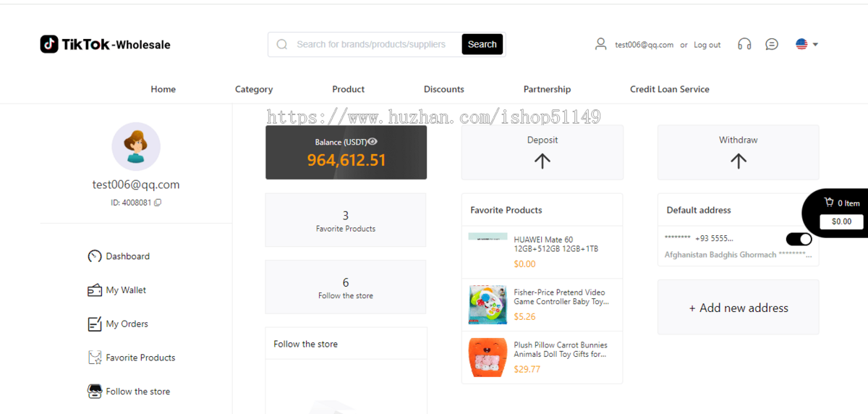Screen dimensions: 868x414
Task: Toggle the default address switch
Action: (799, 239)
